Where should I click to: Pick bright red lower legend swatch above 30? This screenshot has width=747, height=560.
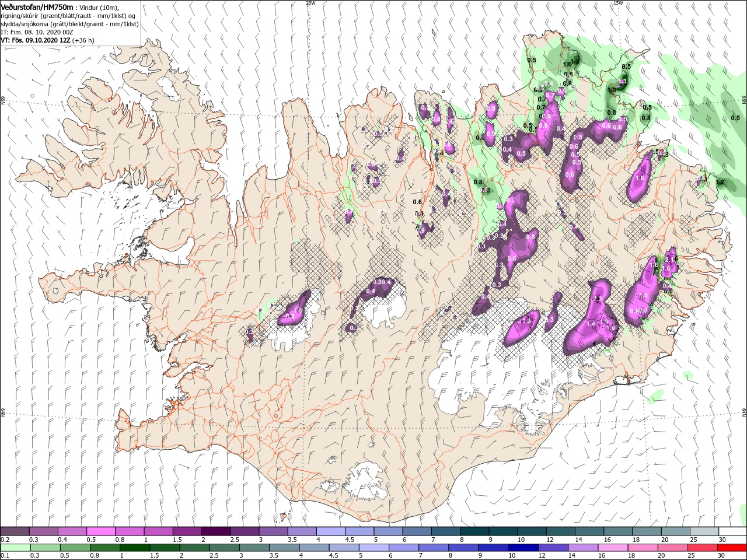(x=732, y=548)
